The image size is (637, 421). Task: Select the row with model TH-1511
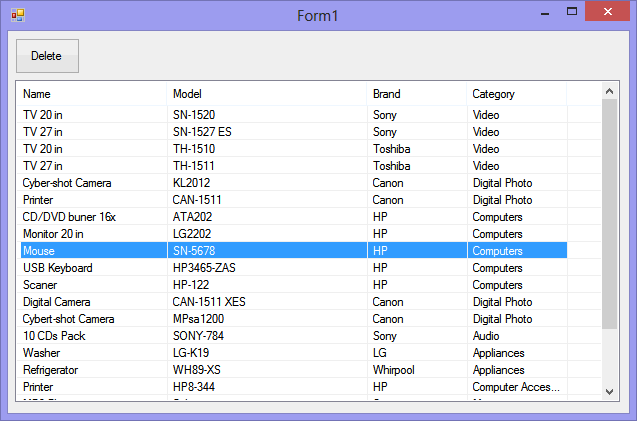pyautogui.click(x=294, y=166)
